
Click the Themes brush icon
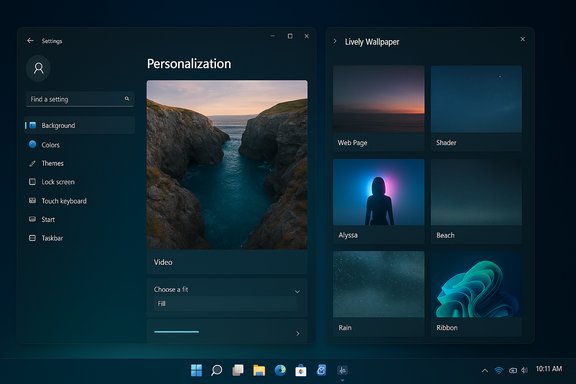tap(32, 163)
